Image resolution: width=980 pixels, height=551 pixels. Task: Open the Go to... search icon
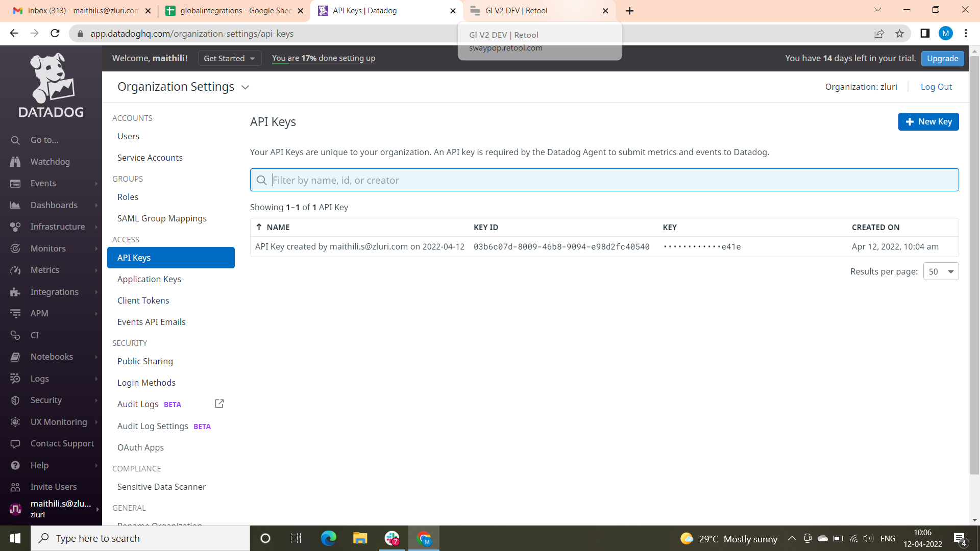pos(15,140)
